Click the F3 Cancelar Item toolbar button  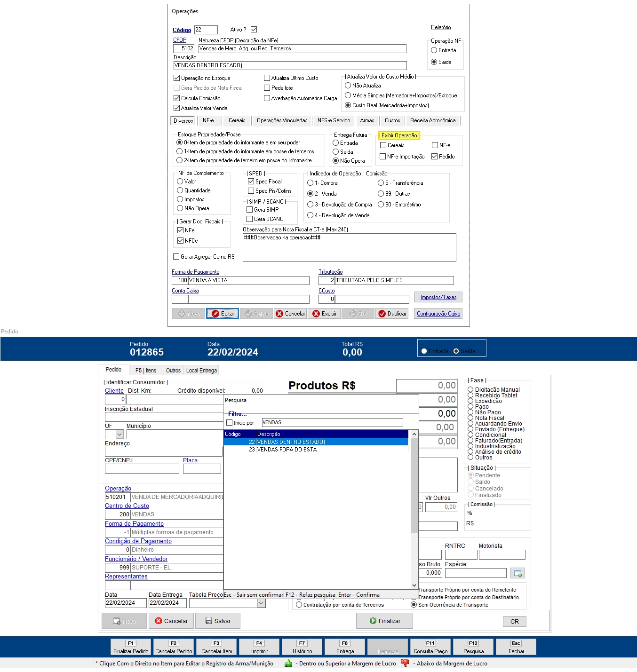coord(216,647)
